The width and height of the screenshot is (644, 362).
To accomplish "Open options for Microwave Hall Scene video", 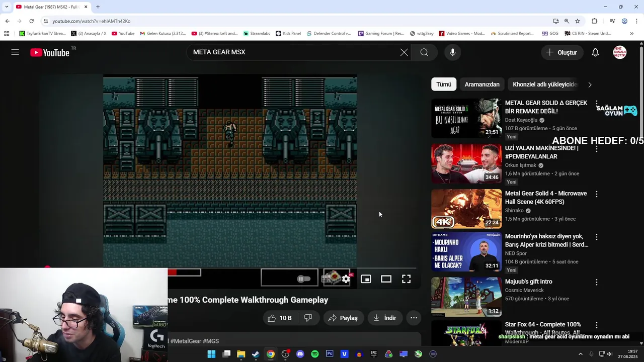I will pos(597,194).
